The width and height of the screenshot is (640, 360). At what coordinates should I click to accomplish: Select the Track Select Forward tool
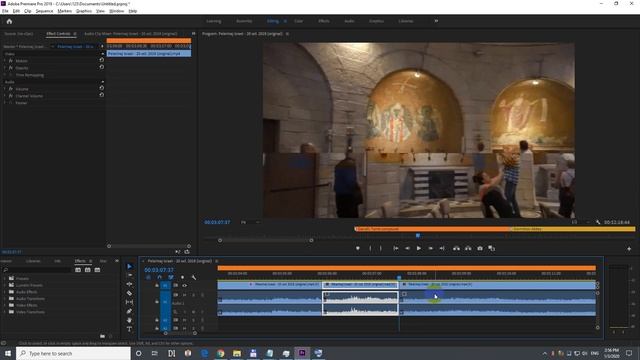coord(130,275)
